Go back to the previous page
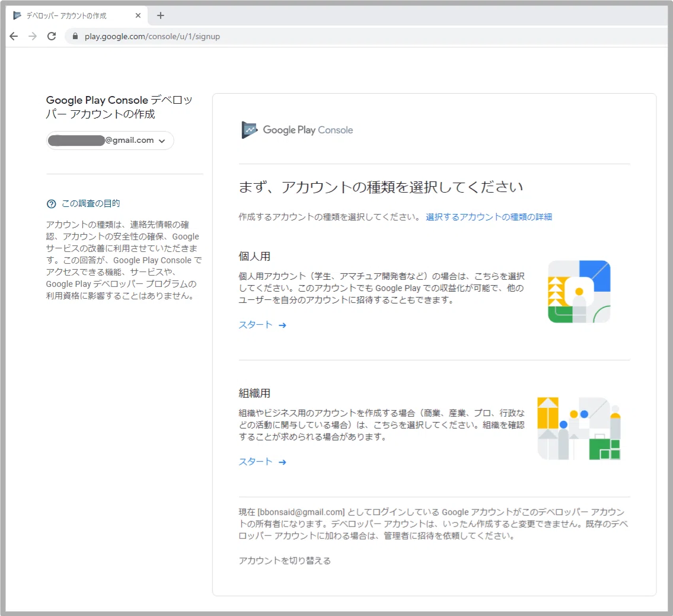The width and height of the screenshot is (673, 616). coord(14,37)
